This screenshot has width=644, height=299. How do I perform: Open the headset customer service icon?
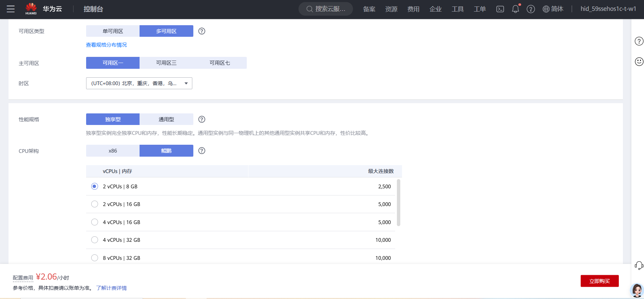639,265
